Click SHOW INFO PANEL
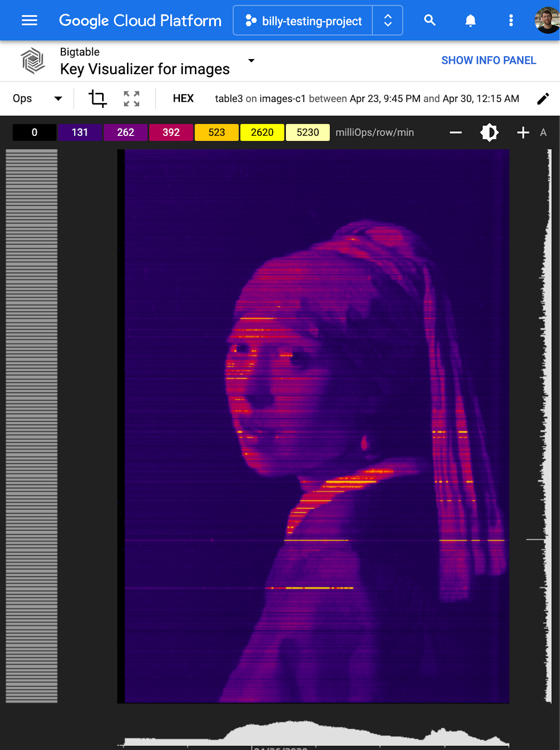Image resolution: width=560 pixels, height=750 pixels. coord(488,60)
